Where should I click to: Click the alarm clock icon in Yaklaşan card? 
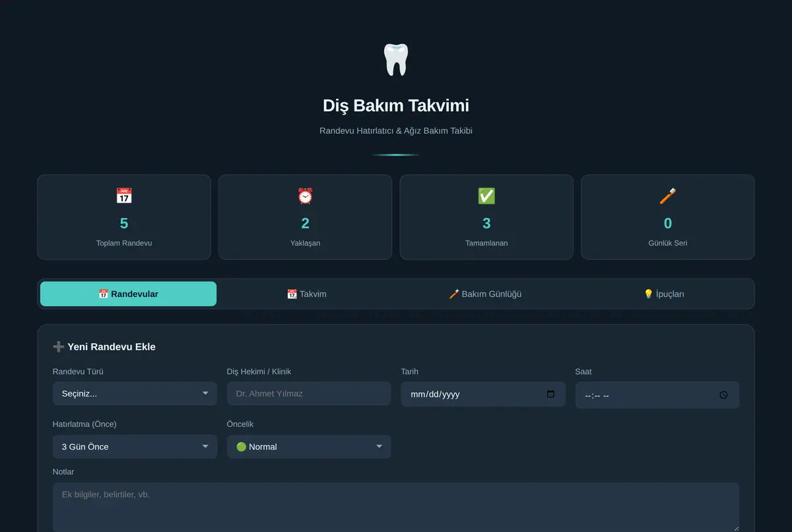305,196
